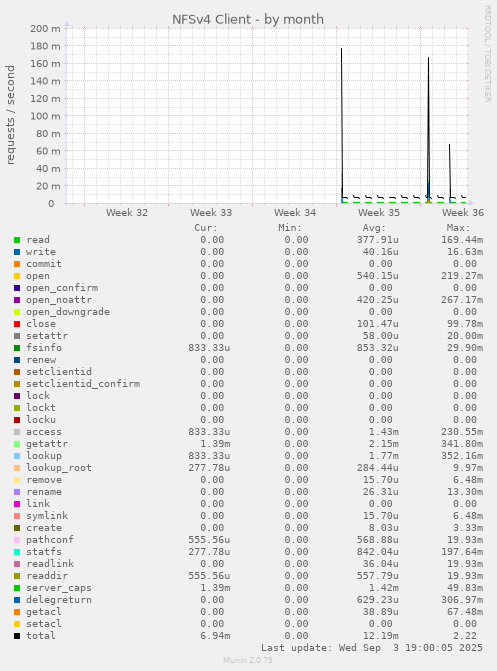Select the orange getacl legend swatch
Viewport: 497px width, 671px height.
tap(17, 612)
